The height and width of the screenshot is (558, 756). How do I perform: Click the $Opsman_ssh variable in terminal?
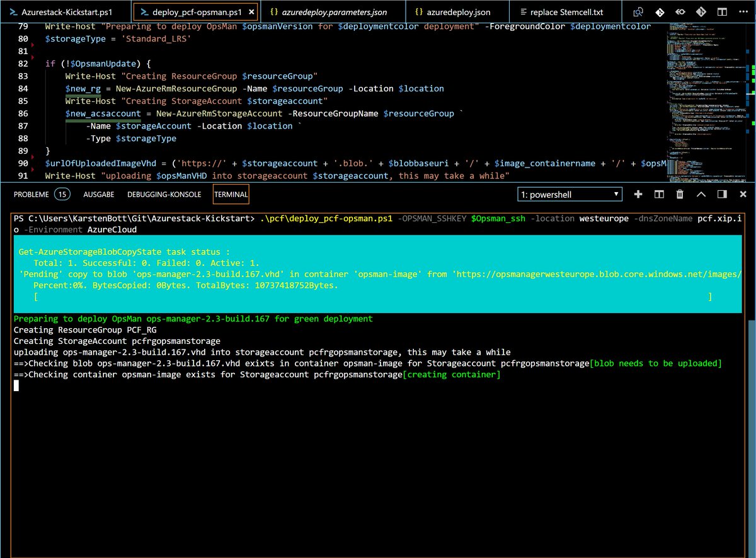pos(498,219)
